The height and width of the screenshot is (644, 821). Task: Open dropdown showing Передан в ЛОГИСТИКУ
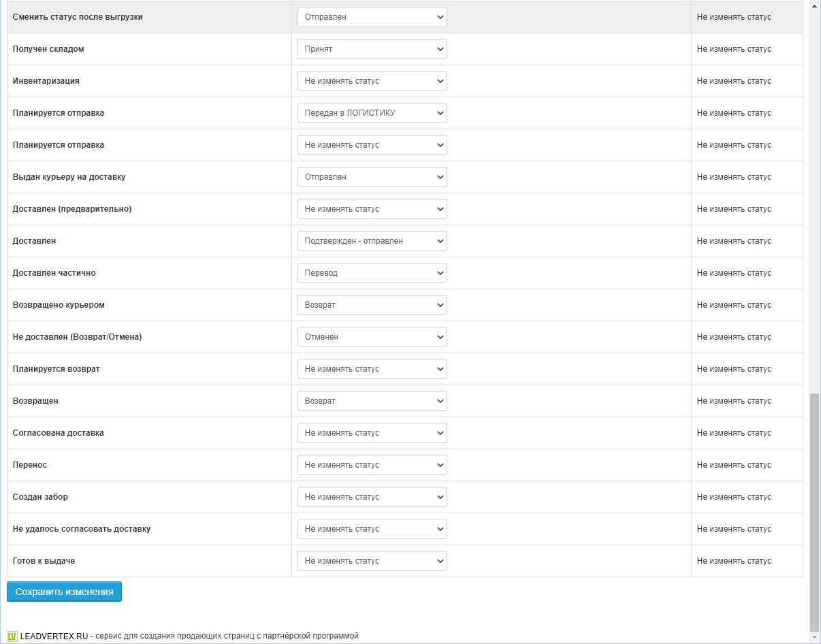coord(372,113)
